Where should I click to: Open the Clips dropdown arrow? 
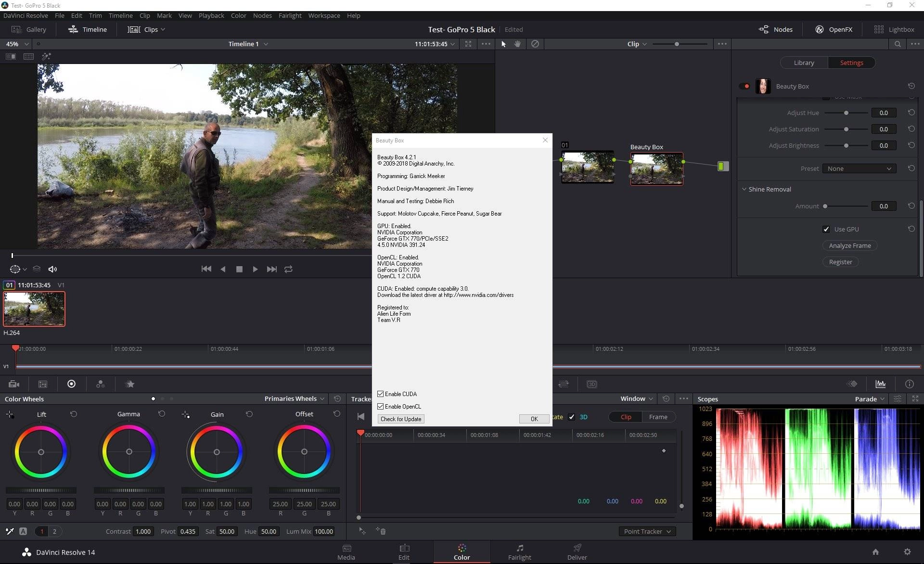pyautogui.click(x=163, y=29)
